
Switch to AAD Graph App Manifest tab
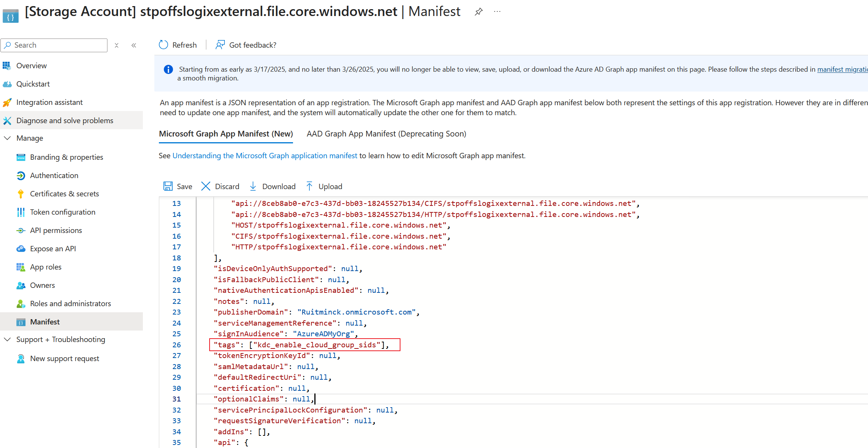click(386, 134)
